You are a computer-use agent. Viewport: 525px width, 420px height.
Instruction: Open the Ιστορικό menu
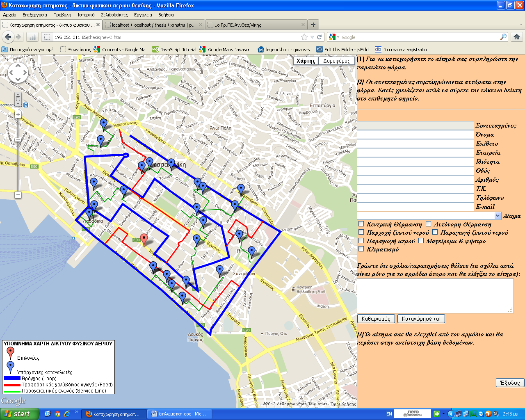point(86,15)
